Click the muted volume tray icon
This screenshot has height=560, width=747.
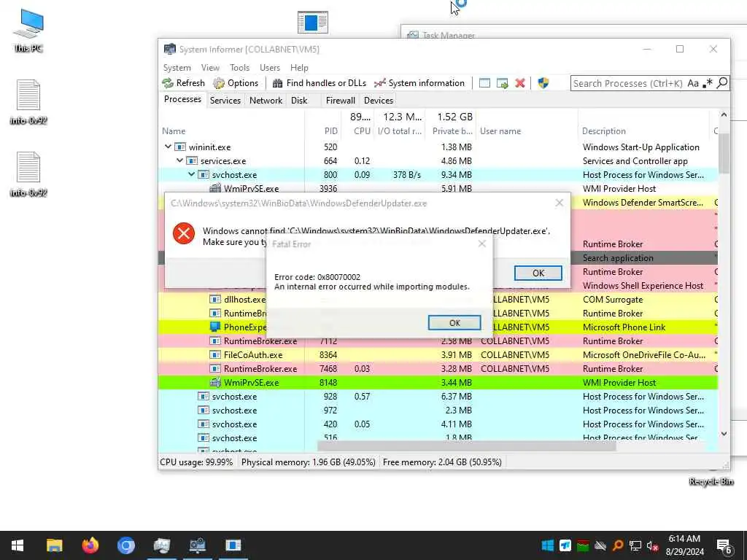tap(653, 545)
